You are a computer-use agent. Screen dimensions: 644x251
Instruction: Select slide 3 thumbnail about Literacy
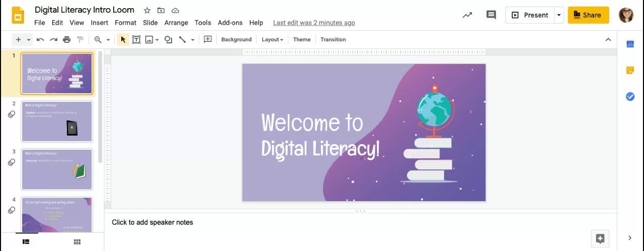57,169
